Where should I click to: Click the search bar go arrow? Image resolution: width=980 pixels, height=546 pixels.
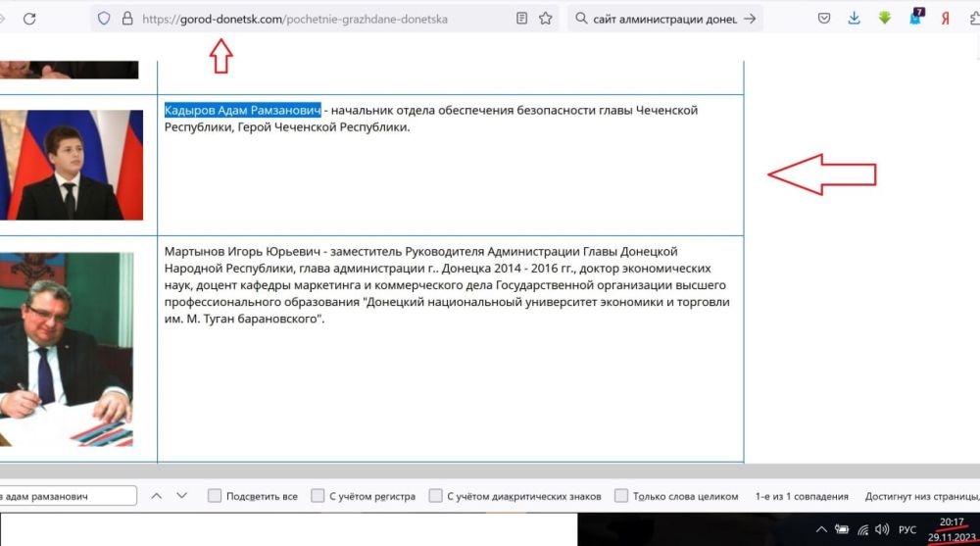[x=750, y=19]
